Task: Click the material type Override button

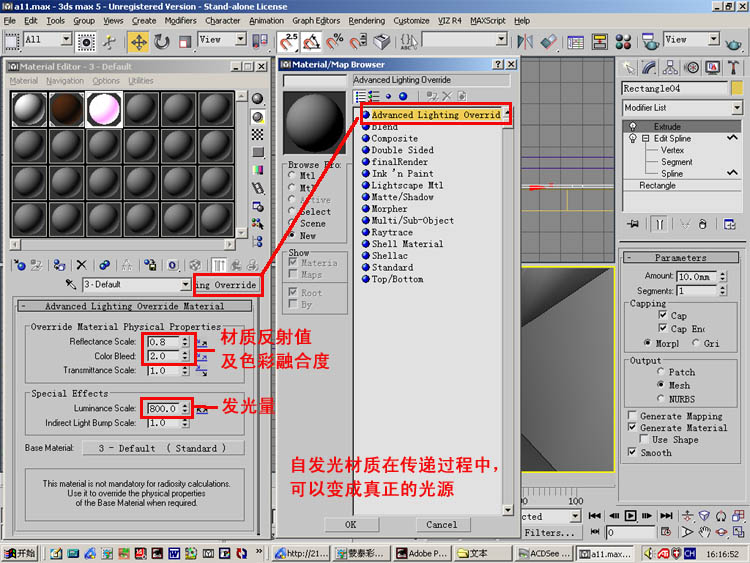Action: pos(228,285)
